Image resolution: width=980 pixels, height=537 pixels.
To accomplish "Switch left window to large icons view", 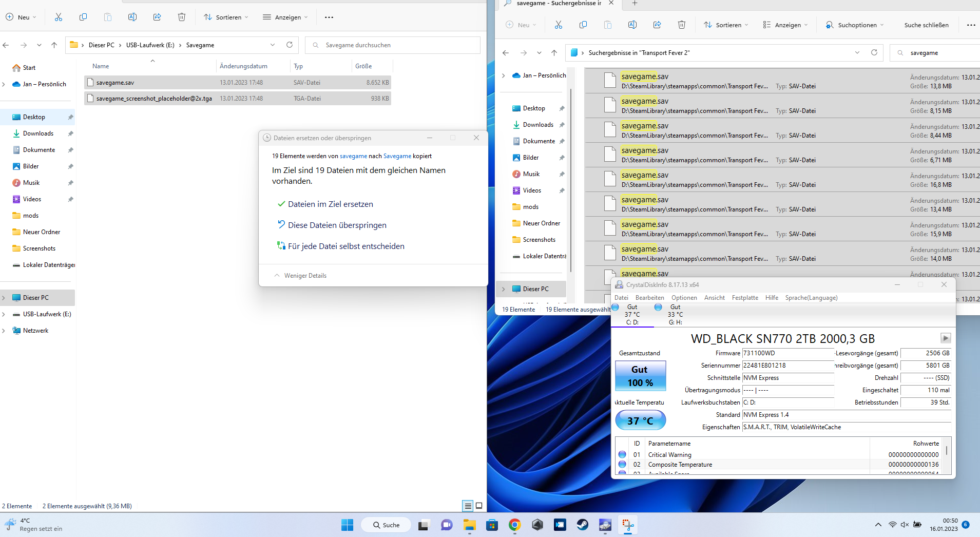I will pyautogui.click(x=479, y=506).
